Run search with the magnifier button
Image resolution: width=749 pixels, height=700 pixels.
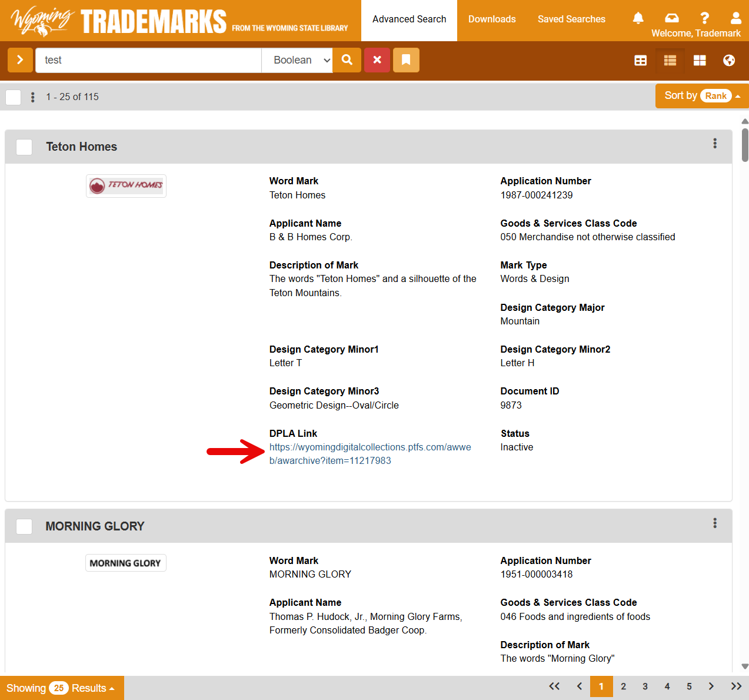[347, 60]
